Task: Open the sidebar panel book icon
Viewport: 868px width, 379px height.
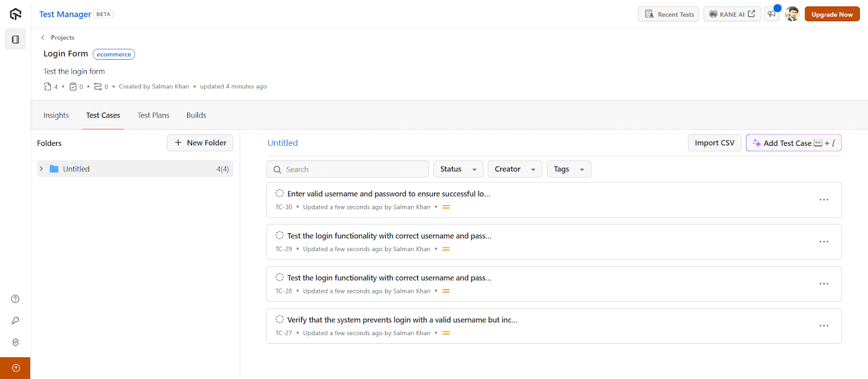Action: pyautogui.click(x=15, y=40)
